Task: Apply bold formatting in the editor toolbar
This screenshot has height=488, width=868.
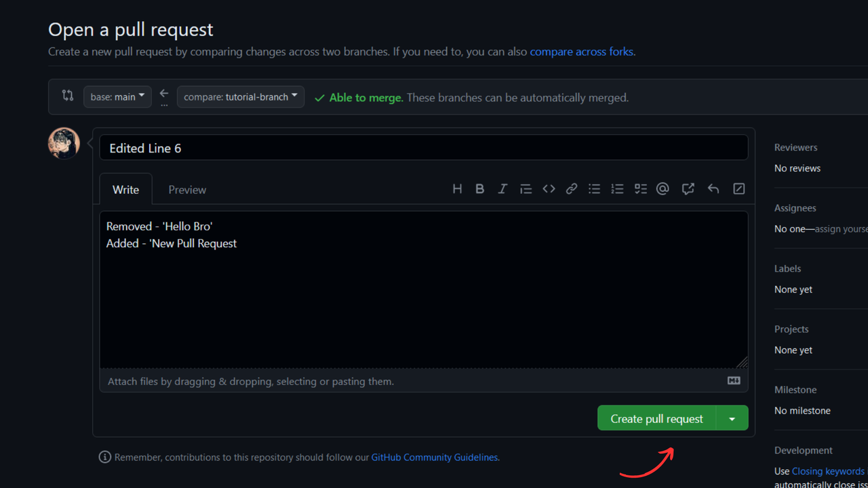Action: [479, 189]
